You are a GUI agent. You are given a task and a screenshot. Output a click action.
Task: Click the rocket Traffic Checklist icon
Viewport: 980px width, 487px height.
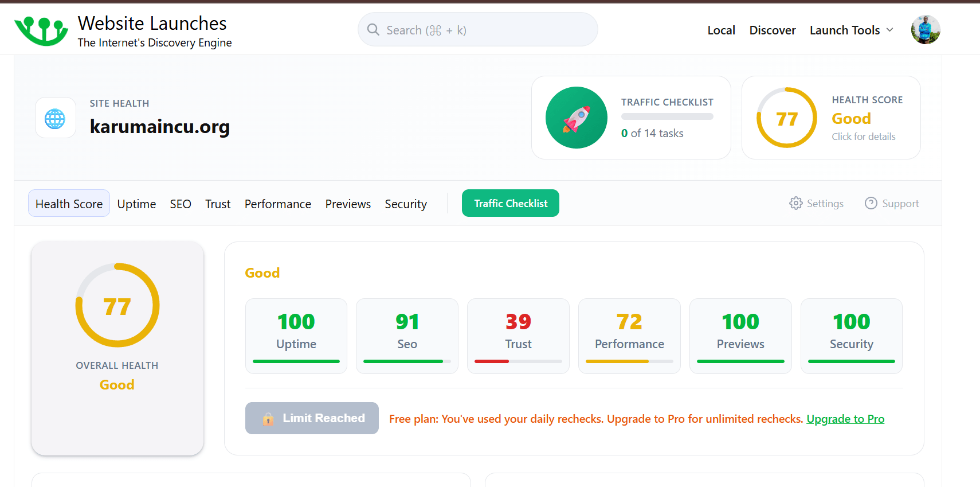click(x=577, y=118)
